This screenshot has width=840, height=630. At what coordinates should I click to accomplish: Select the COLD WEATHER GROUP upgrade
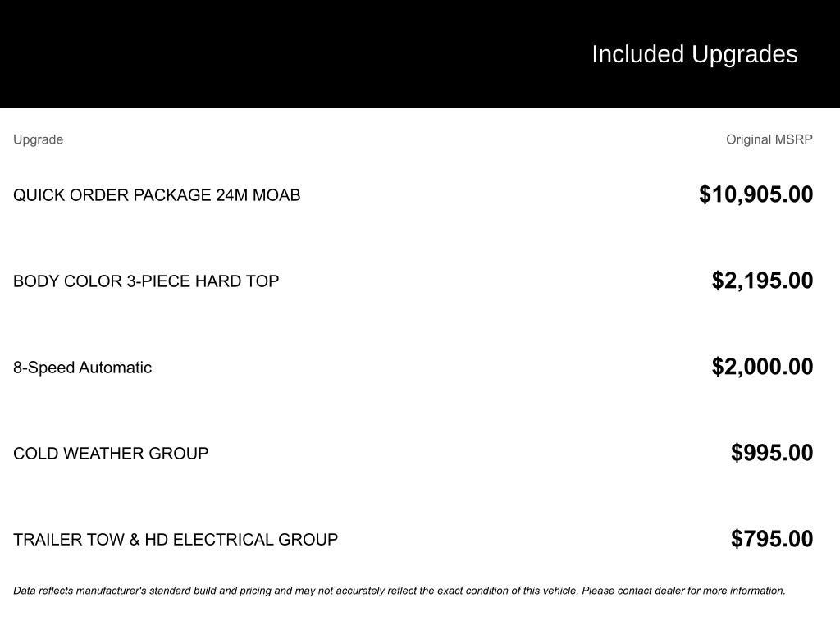pyautogui.click(x=111, y=454)
